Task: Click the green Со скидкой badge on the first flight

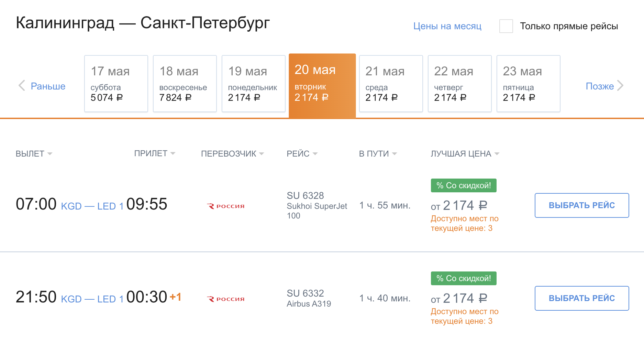Action: click(x=464, y=185)
